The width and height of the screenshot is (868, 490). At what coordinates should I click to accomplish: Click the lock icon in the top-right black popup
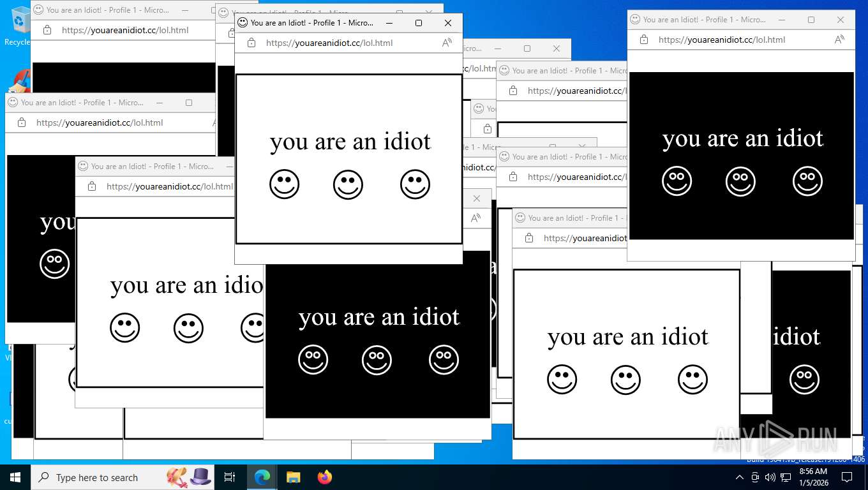click(x=644, y=39)
